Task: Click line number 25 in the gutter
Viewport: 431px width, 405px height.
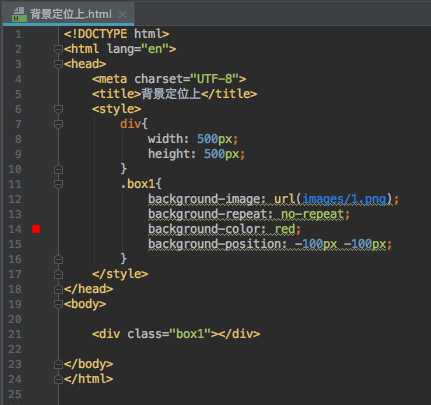Action: pos(15,394)
